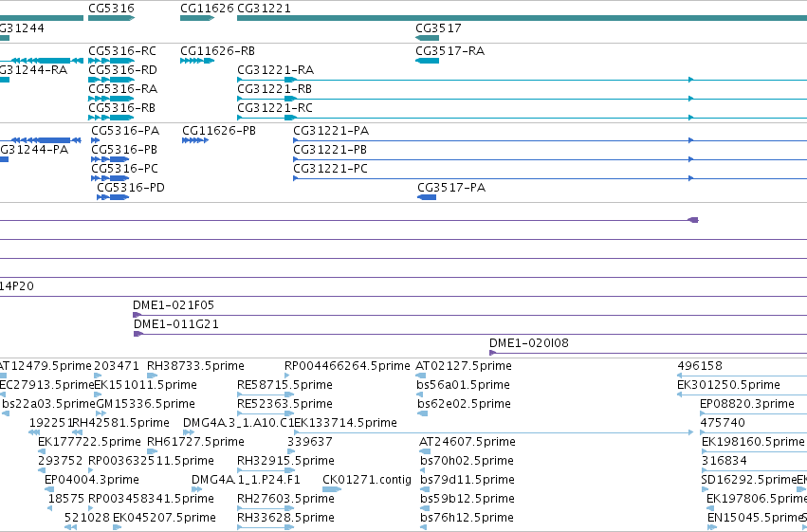Select EST EP08820.3prime

click(747, 404)
